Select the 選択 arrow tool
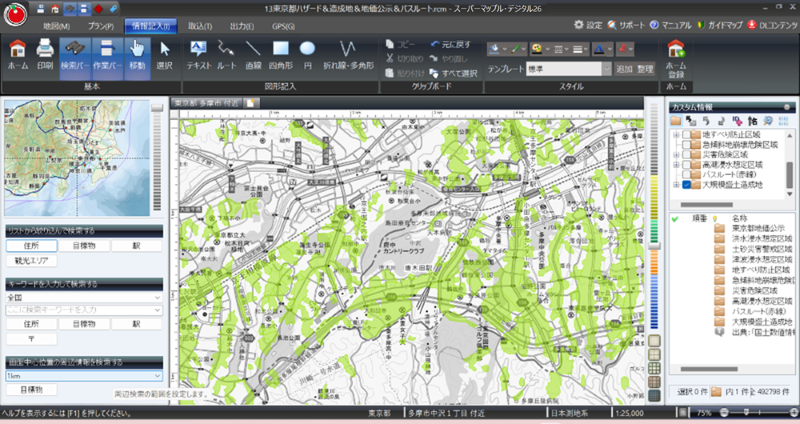Image resolution: width=800 pixels, height=424 pixels. click(x=164, y=55)
